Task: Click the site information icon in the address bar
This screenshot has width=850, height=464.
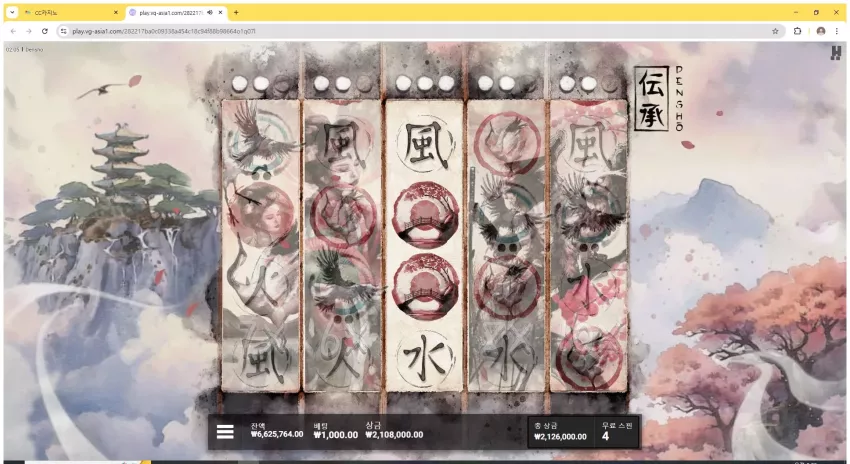Action: (64, 31)
